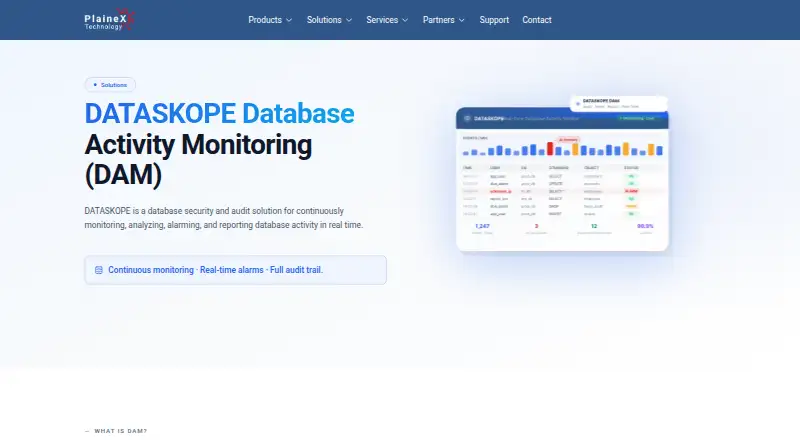Go to the Contact page
Screen dimensions: 800x440
click(x=537, y=20)
